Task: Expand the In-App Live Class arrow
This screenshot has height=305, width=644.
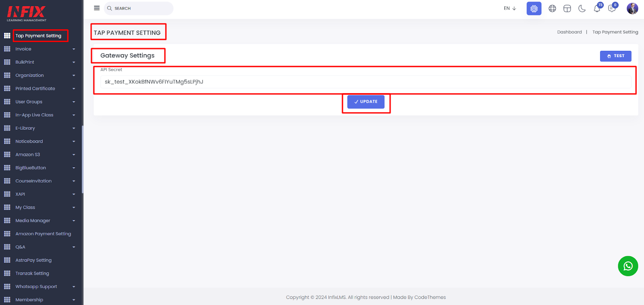Action: click(x=74, y=115)
